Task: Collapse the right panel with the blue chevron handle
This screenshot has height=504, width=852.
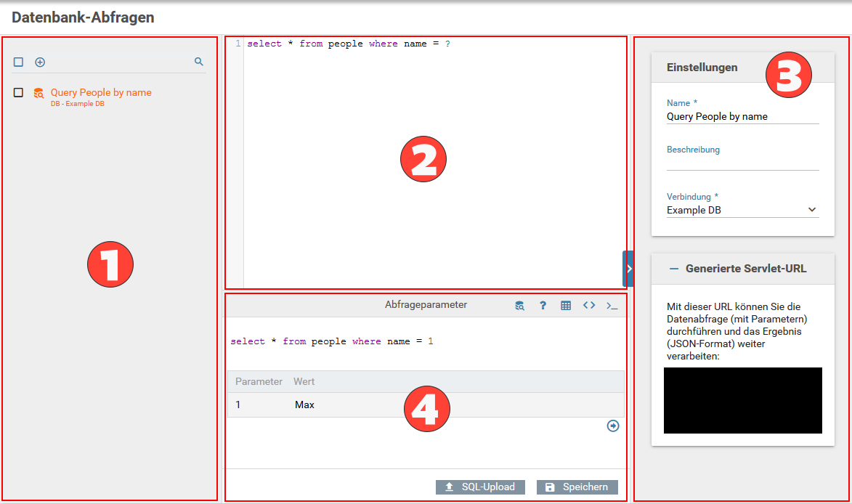Action: click(628, 269)
